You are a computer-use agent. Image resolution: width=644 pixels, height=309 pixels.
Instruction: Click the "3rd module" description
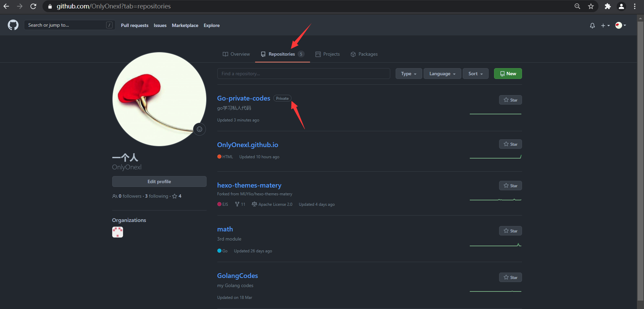(229, 239)
